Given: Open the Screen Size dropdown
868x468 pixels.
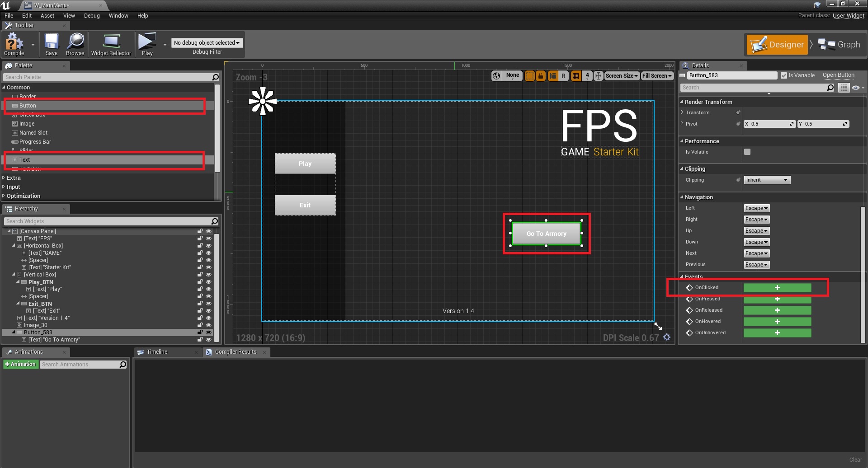Looking at the screenshot, I should coord(621,76).
